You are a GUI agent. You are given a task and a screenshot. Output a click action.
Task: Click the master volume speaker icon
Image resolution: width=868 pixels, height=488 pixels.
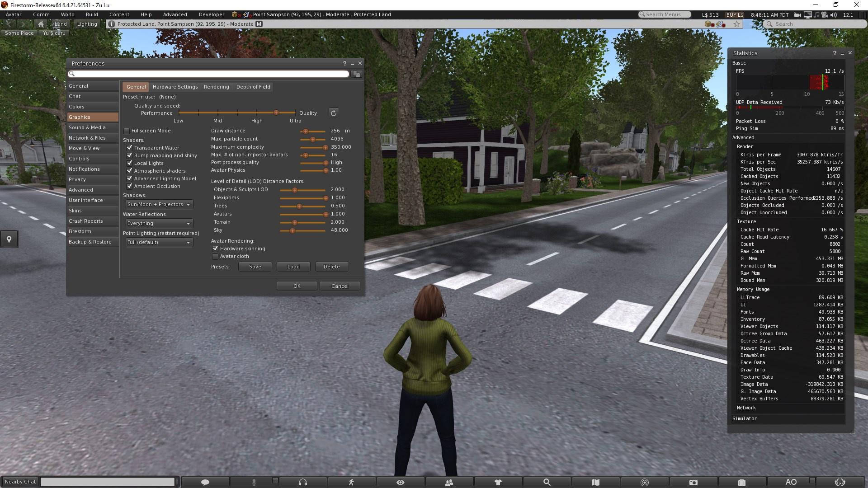(x=833, y=14)
